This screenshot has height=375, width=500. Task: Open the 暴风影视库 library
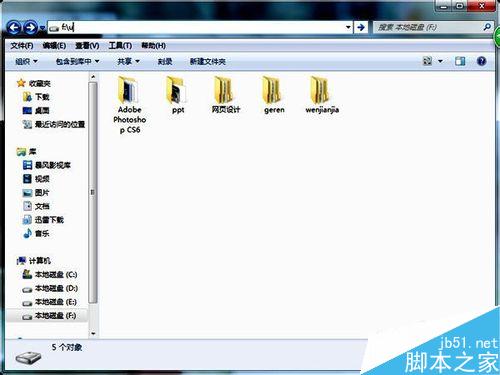[46, 165]
